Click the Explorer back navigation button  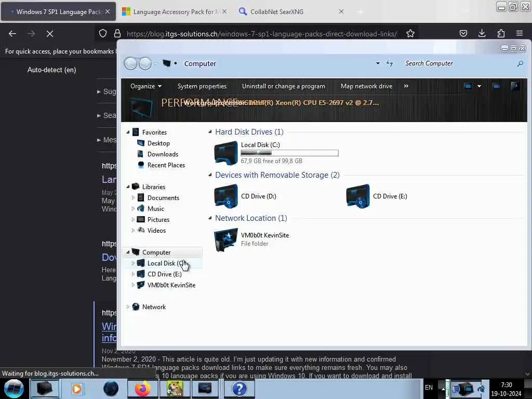point(130,63)
